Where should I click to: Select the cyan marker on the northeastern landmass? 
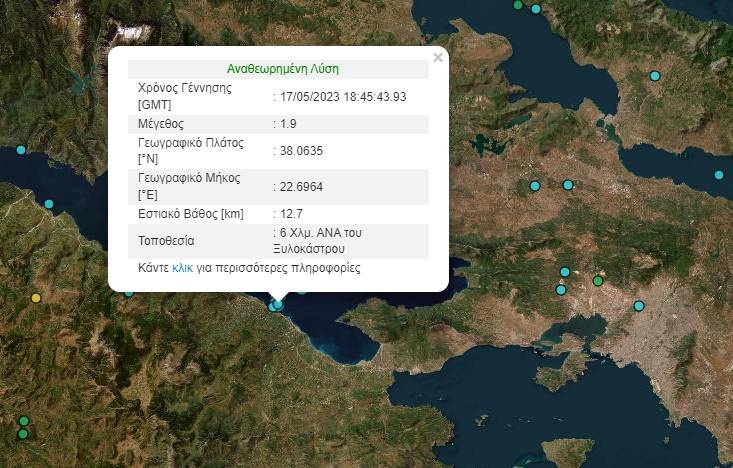point(655,76)
